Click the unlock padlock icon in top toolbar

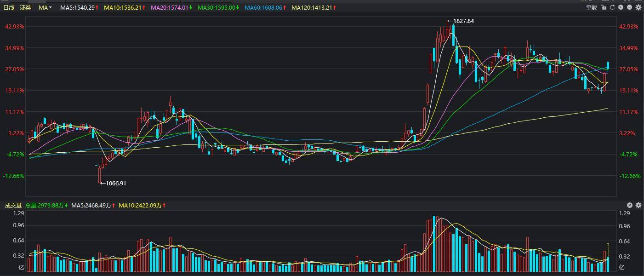(604, 7)
